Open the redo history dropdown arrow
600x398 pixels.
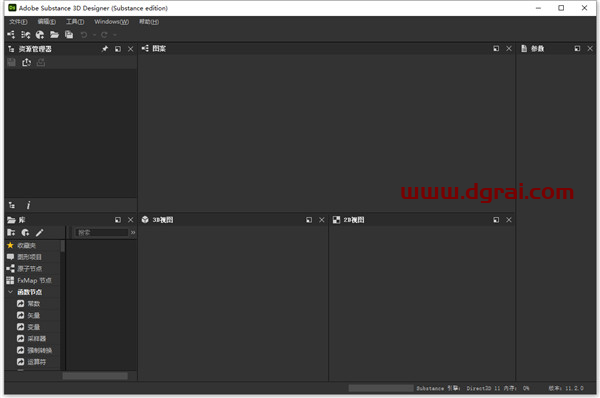click(x=114, y=35)
